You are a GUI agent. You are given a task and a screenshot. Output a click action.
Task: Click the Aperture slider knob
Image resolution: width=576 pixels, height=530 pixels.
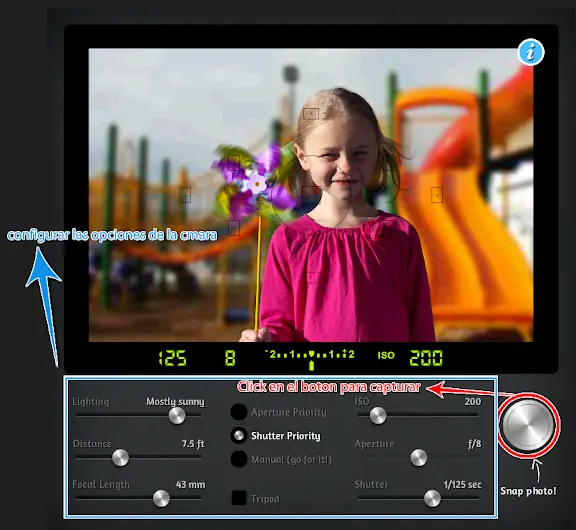point(418,457)
